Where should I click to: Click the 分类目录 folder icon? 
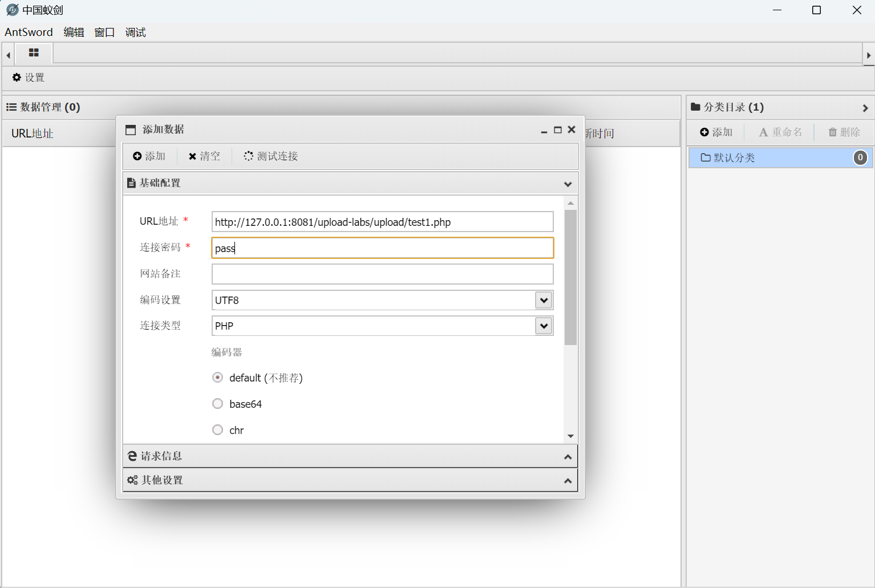[x=695, y=107]
